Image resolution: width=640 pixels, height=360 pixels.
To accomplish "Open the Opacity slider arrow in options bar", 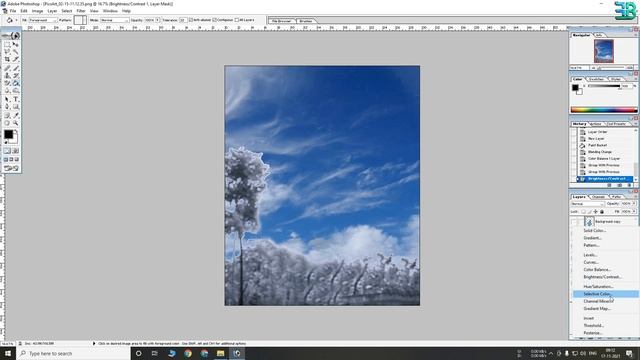I will (158, 20).
